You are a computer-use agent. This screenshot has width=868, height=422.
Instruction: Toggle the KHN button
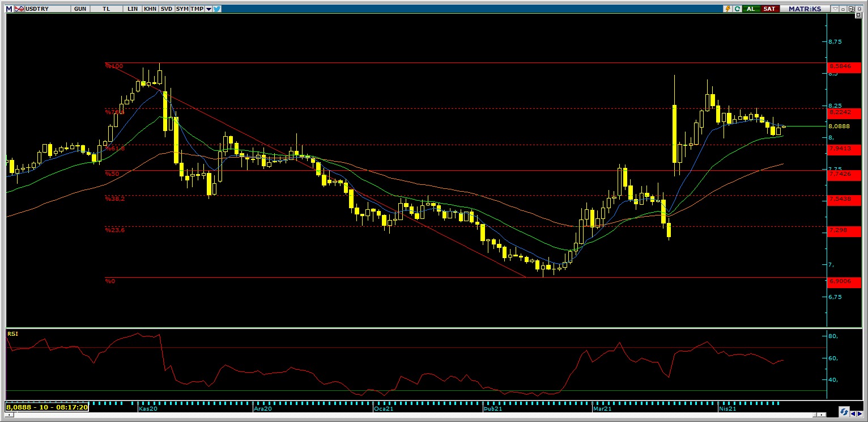pyautogui.click(x=150, y=9)
